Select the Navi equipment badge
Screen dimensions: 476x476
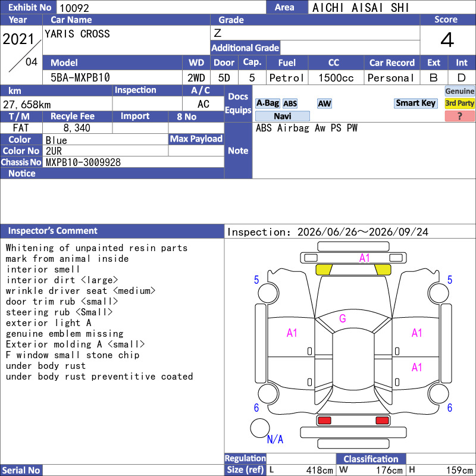[283, 116]
